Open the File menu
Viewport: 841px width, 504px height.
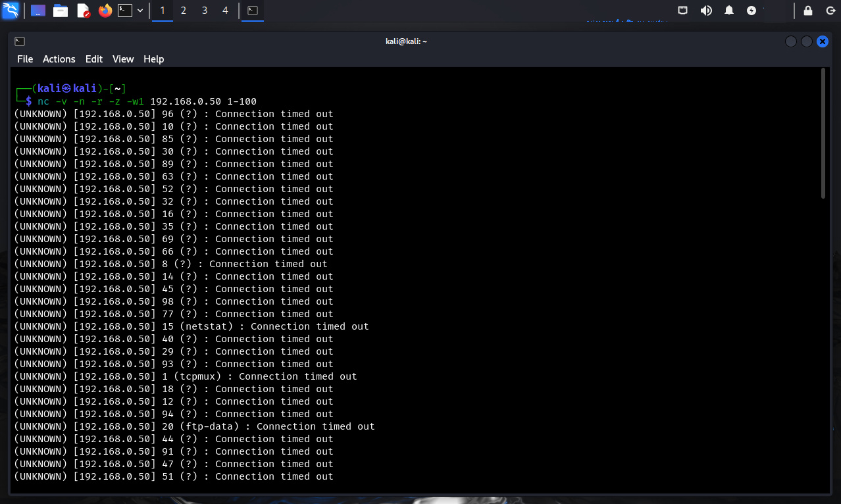(25, 59)
